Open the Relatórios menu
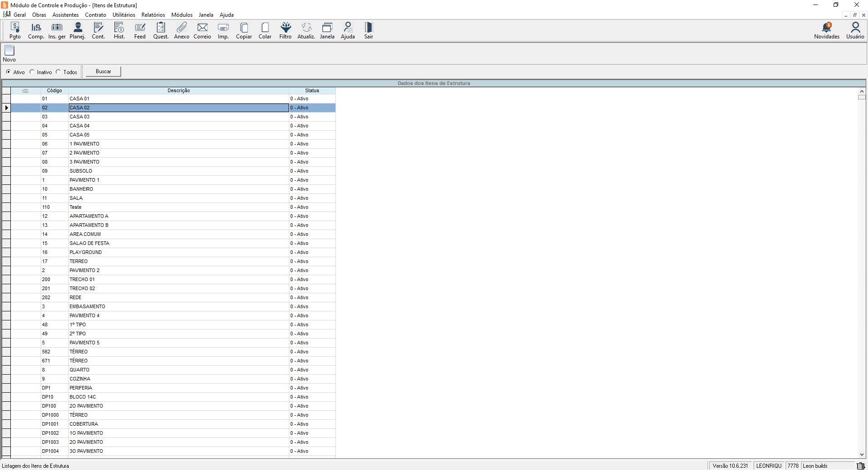The height and width of the screenshot is (470, 868). click(x=153, y=15)
